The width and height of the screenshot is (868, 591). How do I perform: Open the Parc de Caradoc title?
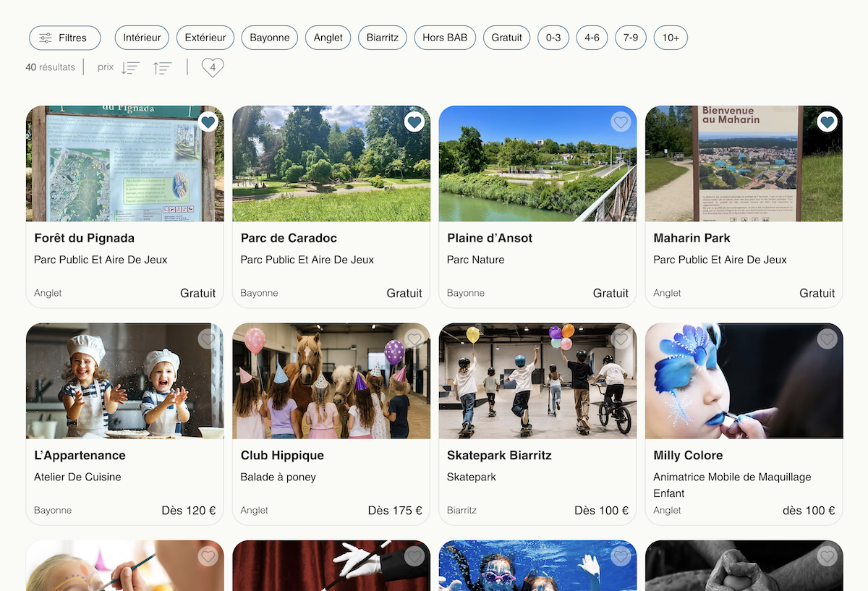289,238
